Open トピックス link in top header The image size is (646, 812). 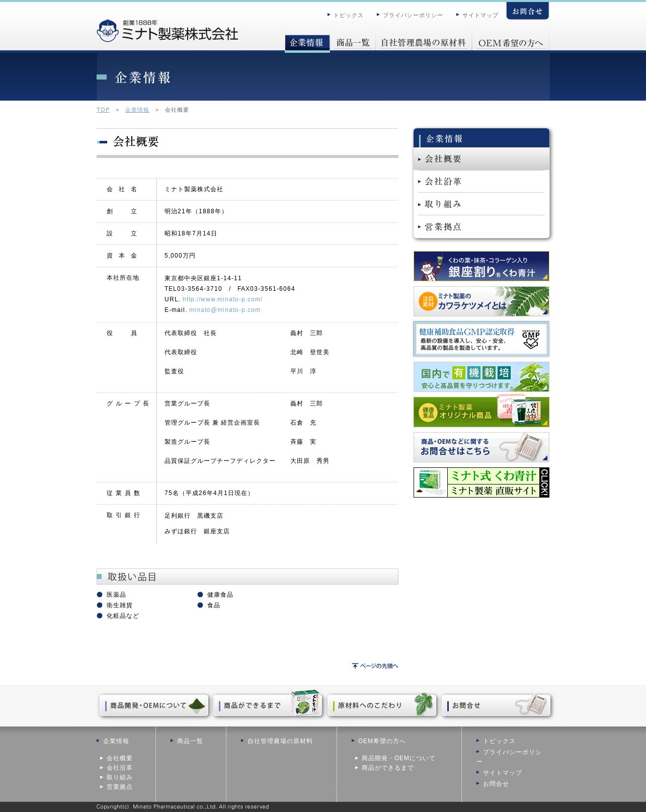pos(348,15)
